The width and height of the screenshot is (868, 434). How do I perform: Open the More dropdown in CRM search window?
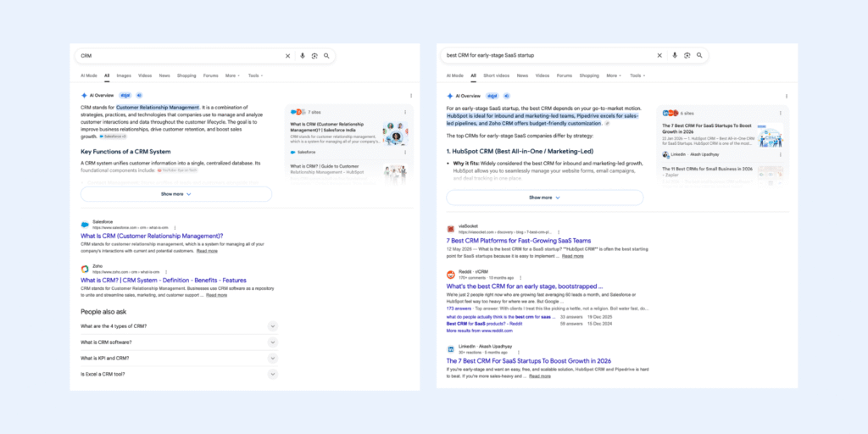232,75
